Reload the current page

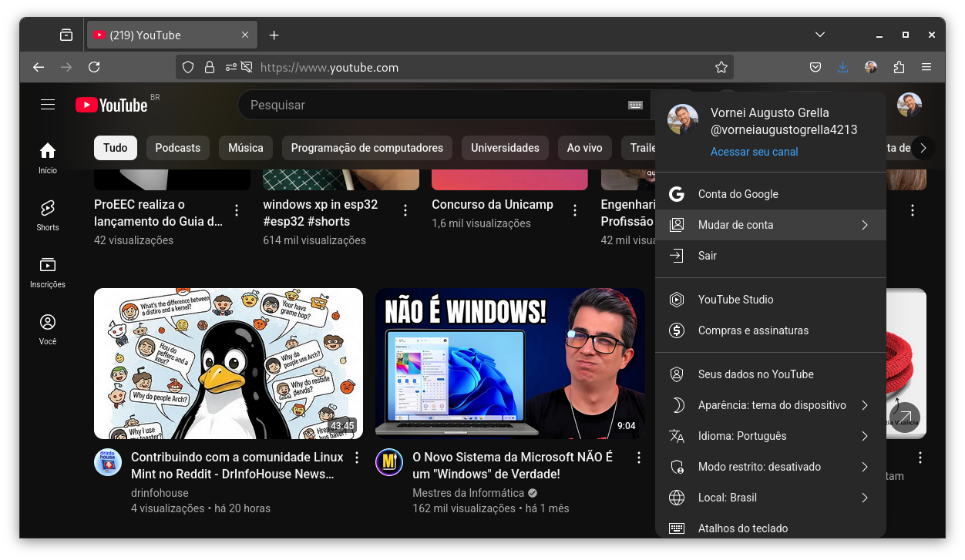94,67
